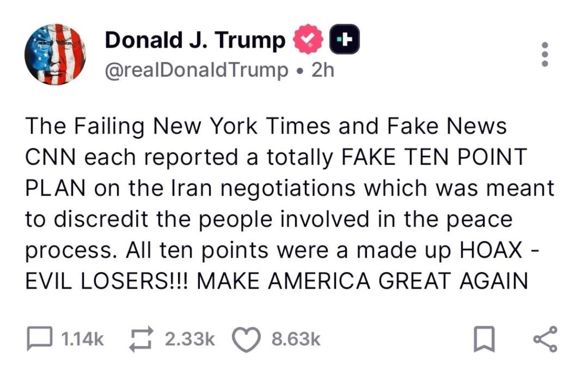This screenshot has height=377, width=588.
Task: Open the three-dot more options menu
Action: (x=546, y=55)
